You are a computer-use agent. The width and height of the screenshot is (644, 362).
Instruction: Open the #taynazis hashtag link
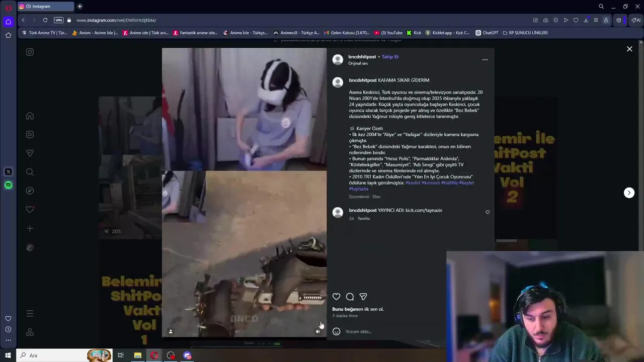click(x=359, y=189)
